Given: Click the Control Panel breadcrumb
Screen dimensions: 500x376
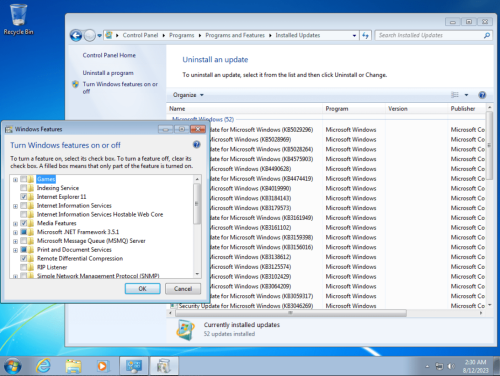Looking at the screenshot, I should pyautogui.click(x=140, y=35).
